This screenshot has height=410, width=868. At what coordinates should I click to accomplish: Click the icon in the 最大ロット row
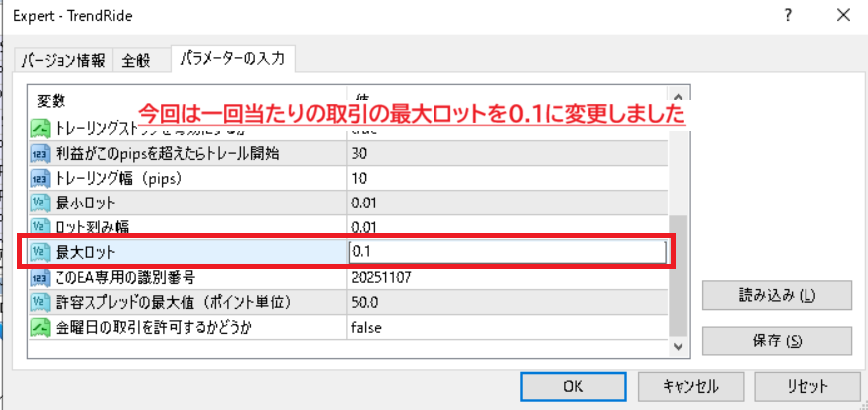38,252
